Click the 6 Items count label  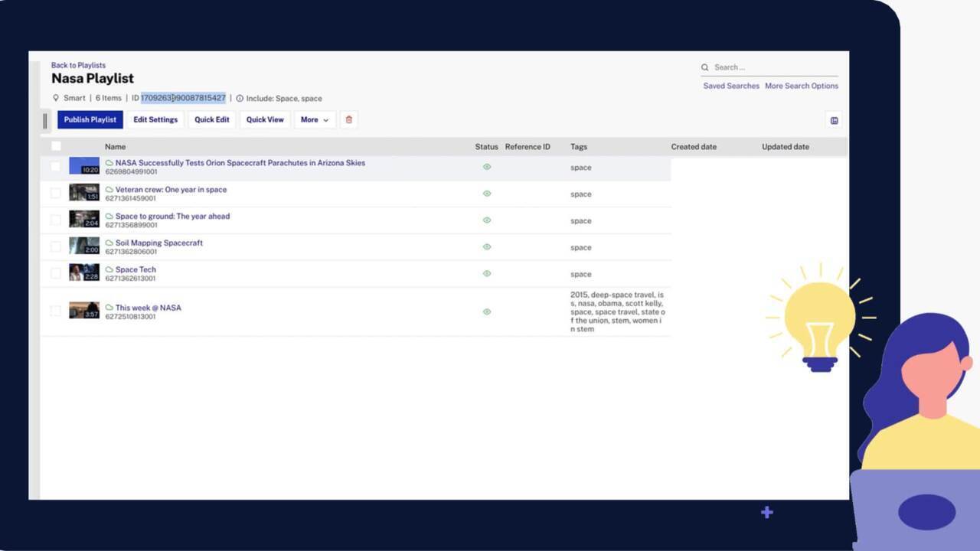click(109, 98)
